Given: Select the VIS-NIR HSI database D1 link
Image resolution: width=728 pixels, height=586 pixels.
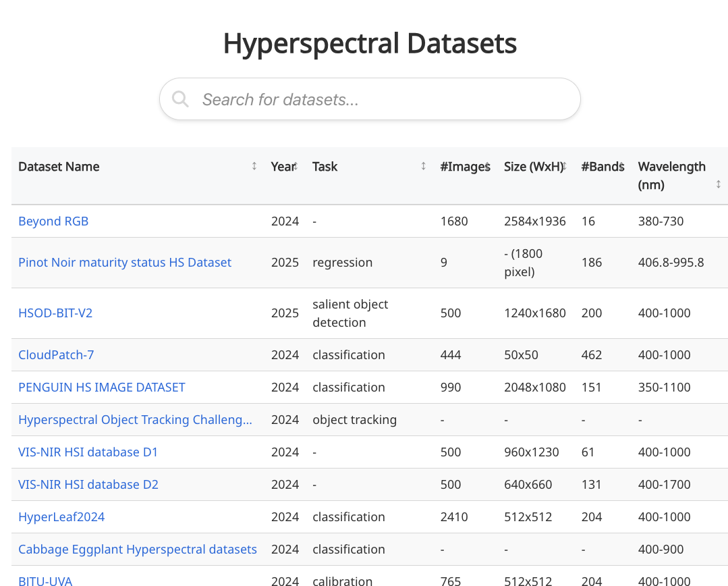Looking at the screenshot, I should (88, 452).
